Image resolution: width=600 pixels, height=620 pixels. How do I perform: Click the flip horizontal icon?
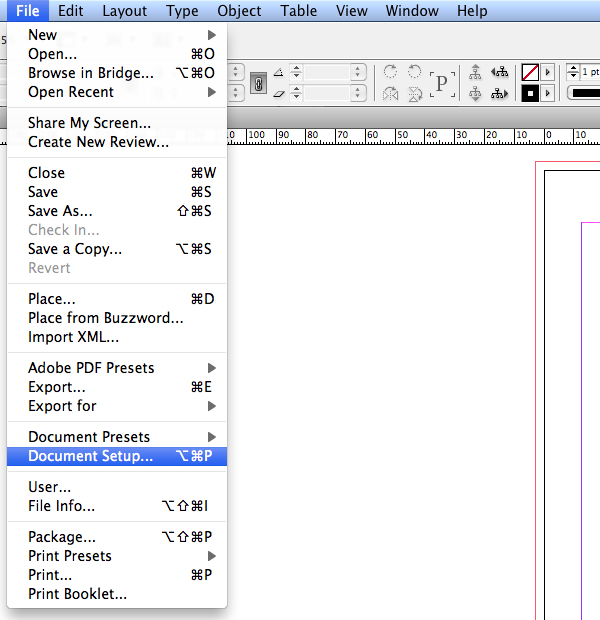point(390,93)
